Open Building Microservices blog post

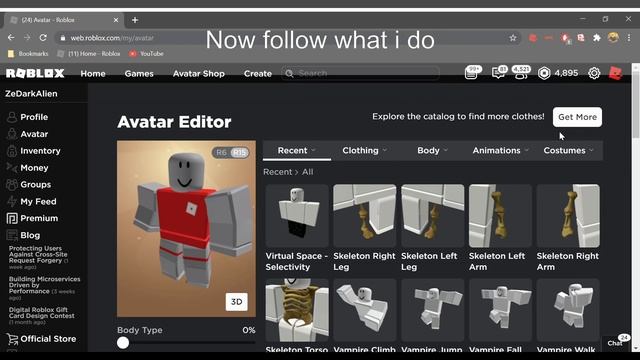[x=44, y=288]
